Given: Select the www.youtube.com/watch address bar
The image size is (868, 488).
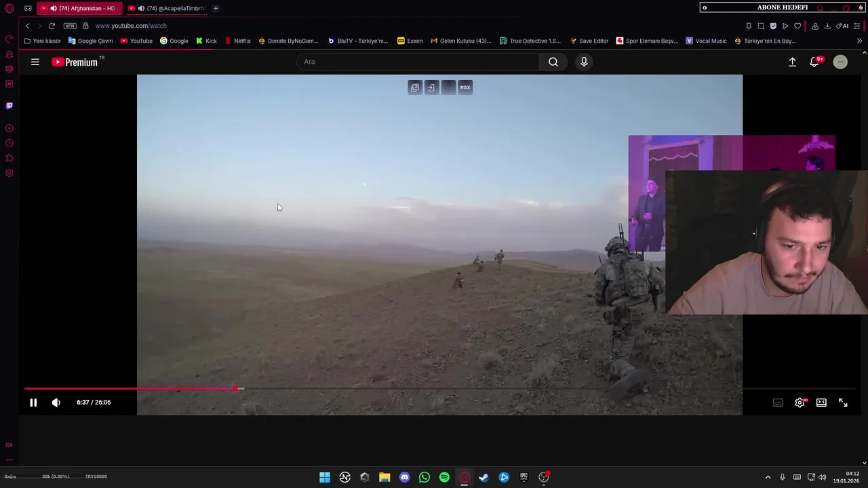Looking at the screenshot, I should click(x=131, y=26).
